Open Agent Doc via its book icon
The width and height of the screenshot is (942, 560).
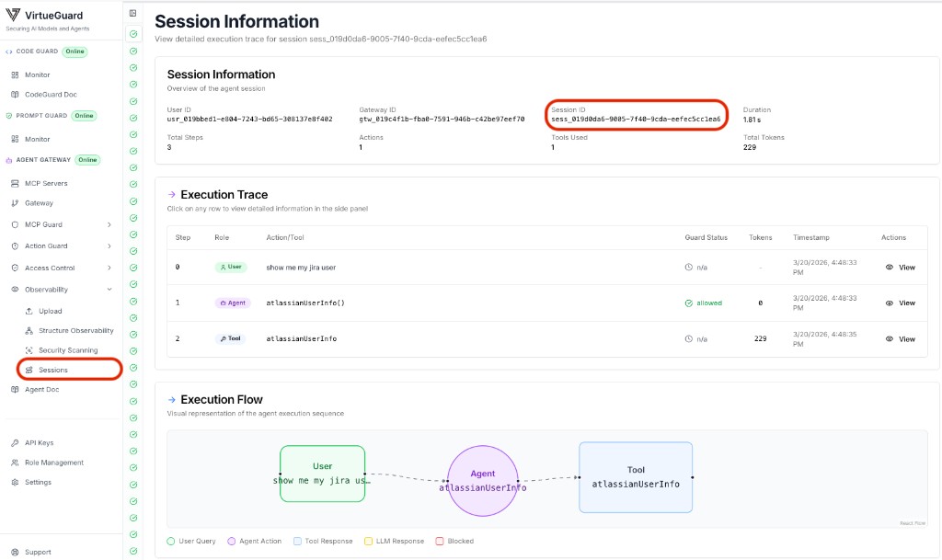(x=16, y=389)
